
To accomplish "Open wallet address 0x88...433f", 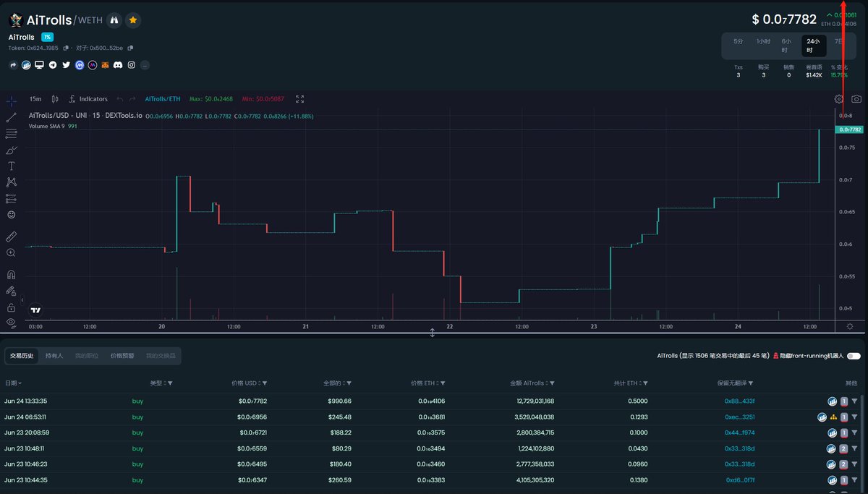I will coord(739,401).
